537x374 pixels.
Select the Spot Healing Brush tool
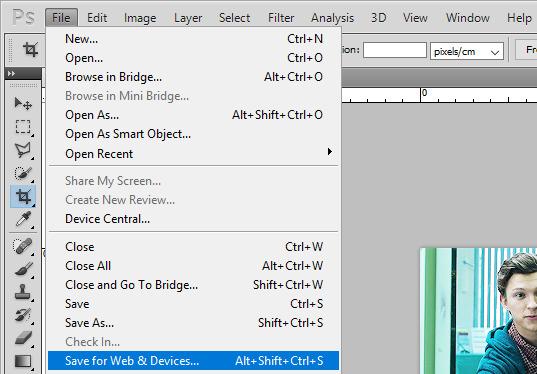tap(23, 246)
